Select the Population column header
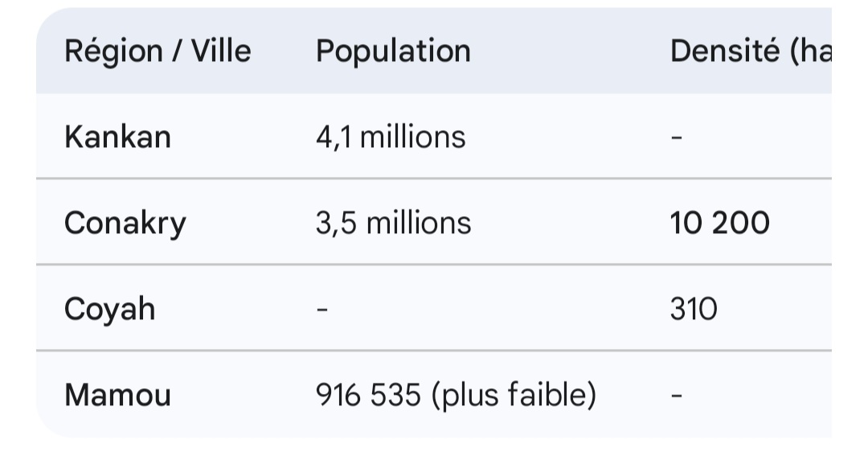 (393, 51)
